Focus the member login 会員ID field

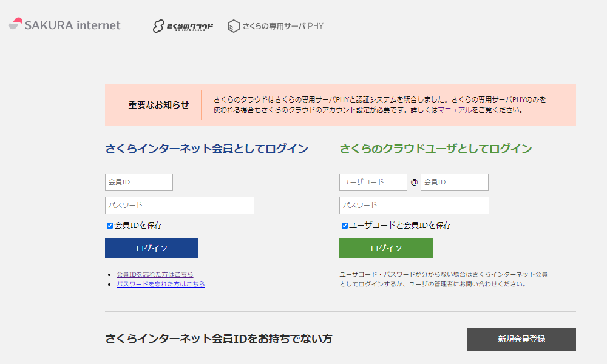coord(139,182)
